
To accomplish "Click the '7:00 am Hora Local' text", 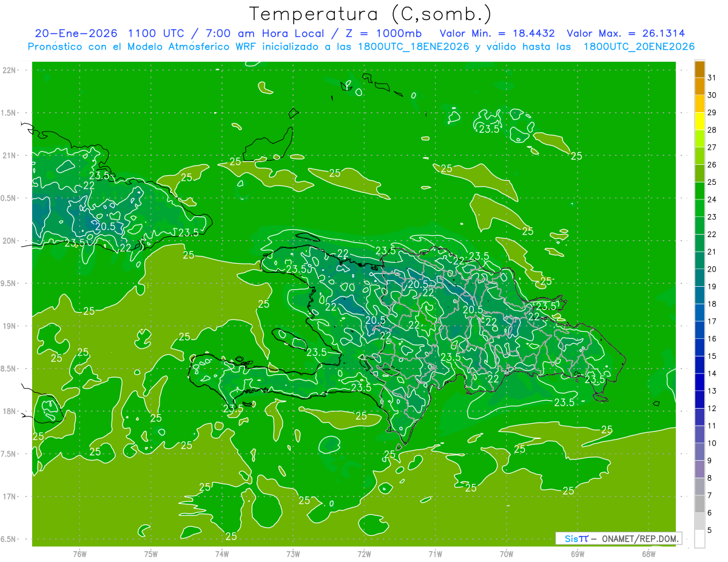I will point(265,33).
